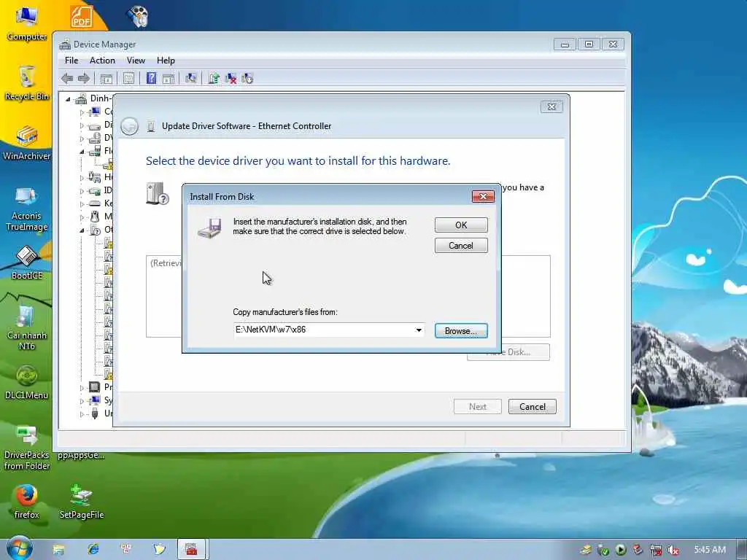Expand the Disk drives category node
Screen dimensions: 747x560
coord(82,125)
